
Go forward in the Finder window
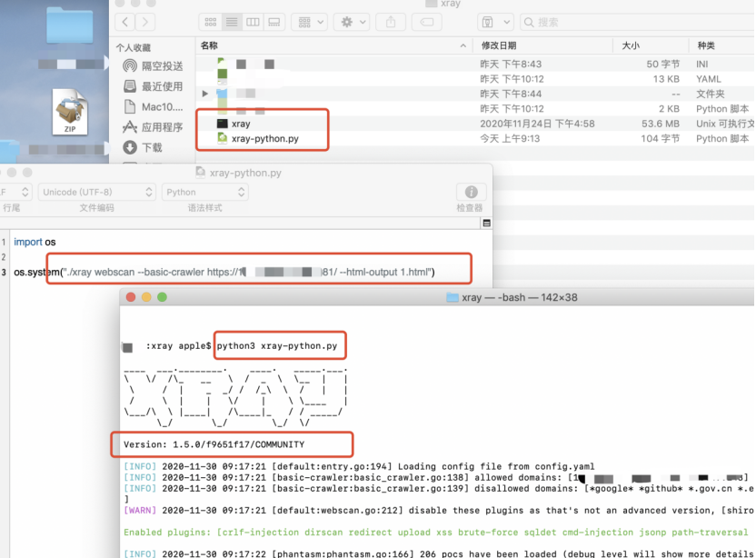tap(145, 22)
